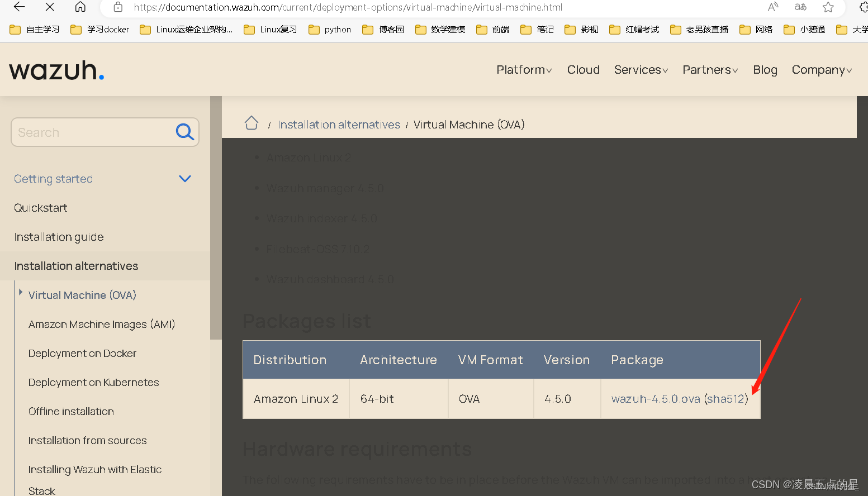Open the 老男孩直播 bookmark folder
This screenshot has height=496, width=868.
[699, 30]
